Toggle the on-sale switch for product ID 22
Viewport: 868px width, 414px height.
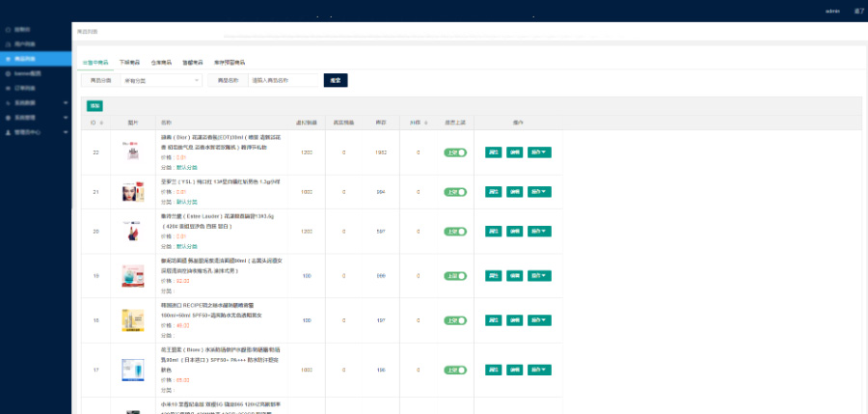(x=455, y=152)
